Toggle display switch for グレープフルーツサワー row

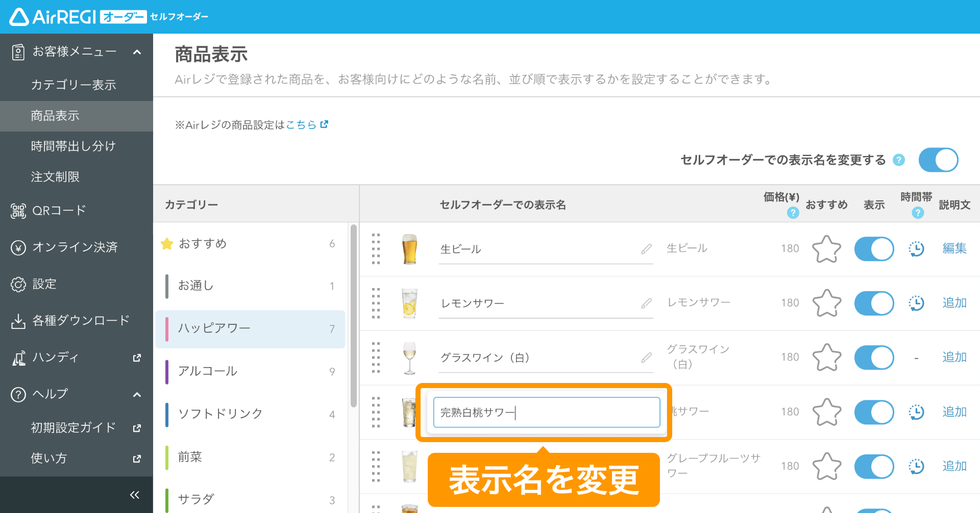click(874, 466)
